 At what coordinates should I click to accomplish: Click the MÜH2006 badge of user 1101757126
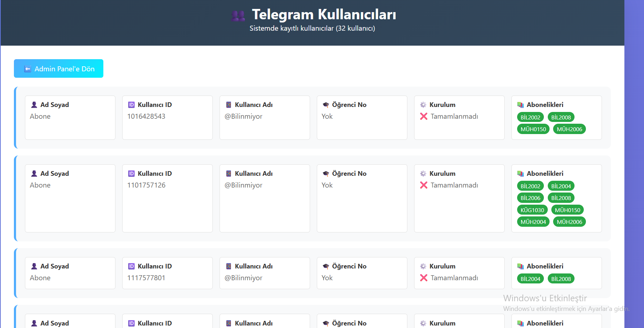pyautogui.click(x=569, y=221)
